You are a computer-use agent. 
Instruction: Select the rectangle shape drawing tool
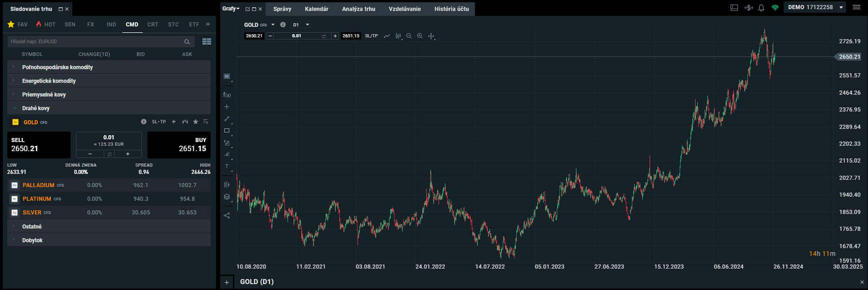click(227, 131)
